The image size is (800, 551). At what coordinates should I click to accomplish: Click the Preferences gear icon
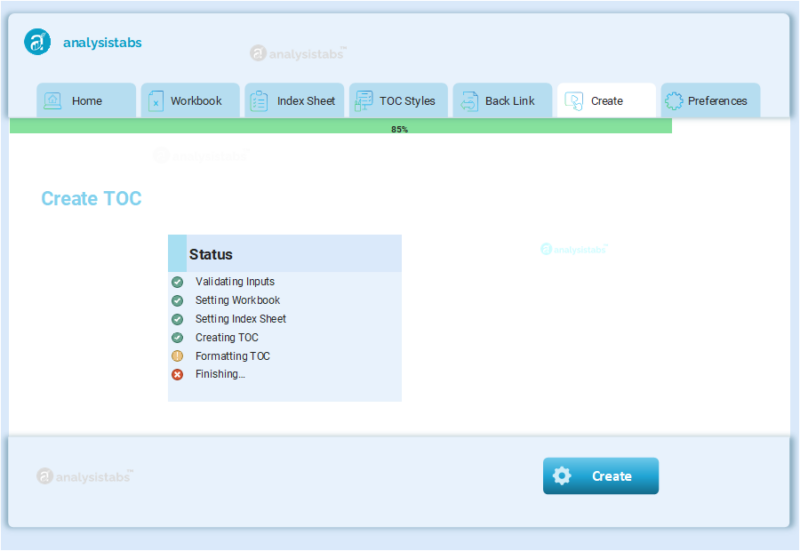674,101
